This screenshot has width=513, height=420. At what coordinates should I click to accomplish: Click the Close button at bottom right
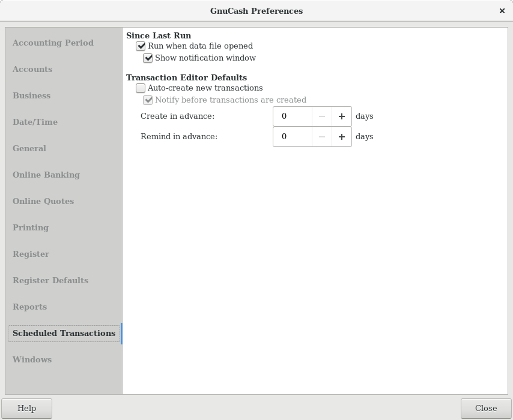pyautogui.click(x=486, y=408)
